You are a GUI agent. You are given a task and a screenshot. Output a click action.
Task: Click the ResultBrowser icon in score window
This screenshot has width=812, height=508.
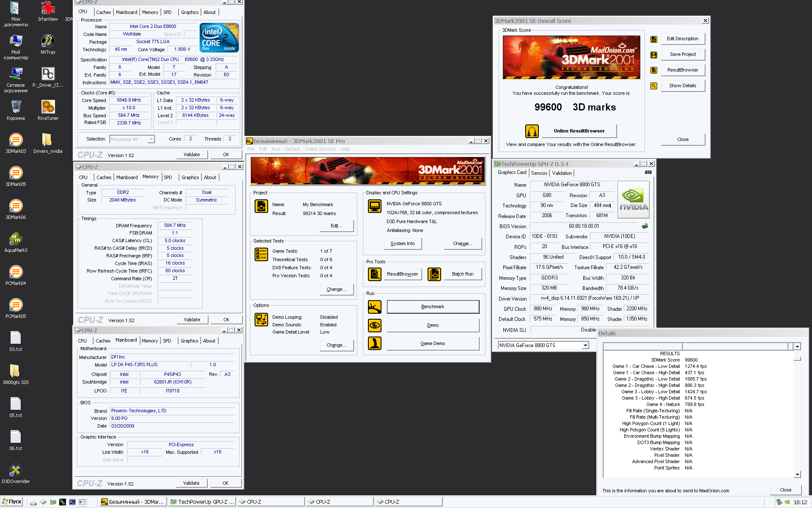pyautogui.click(x=654, y=70)
